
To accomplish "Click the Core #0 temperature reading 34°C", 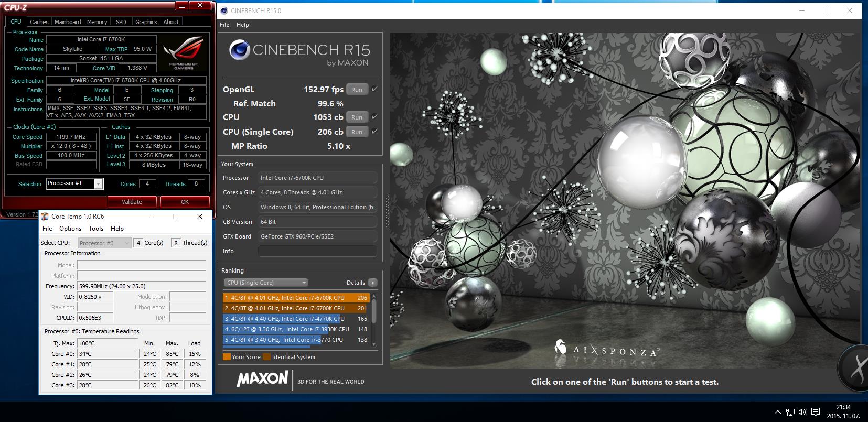I will tap(108, 354).
